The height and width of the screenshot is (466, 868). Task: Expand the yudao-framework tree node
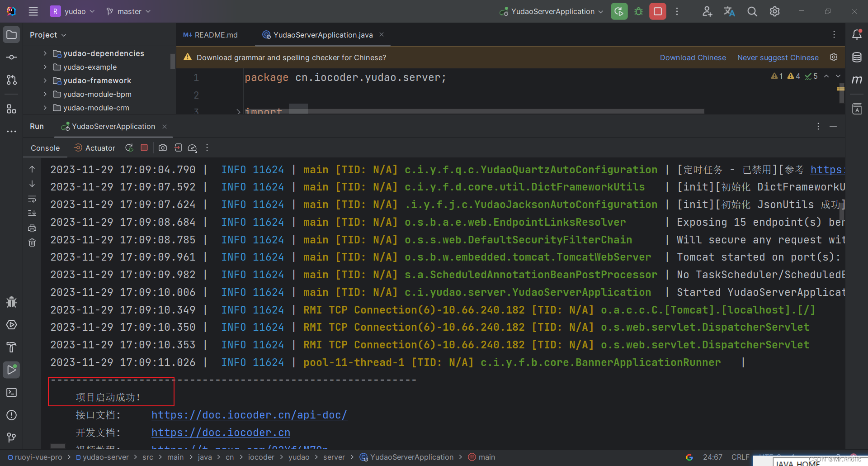pyautogui.click(x=44, y=81)
